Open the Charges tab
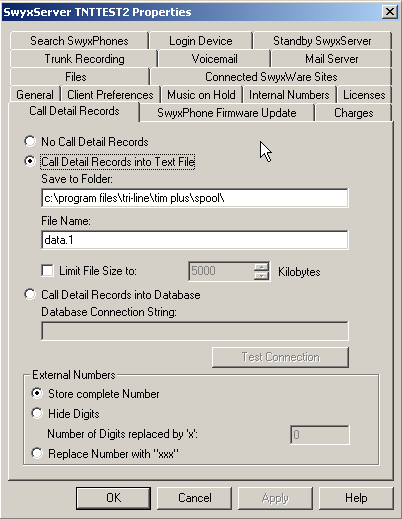 (x=353, y=113)
